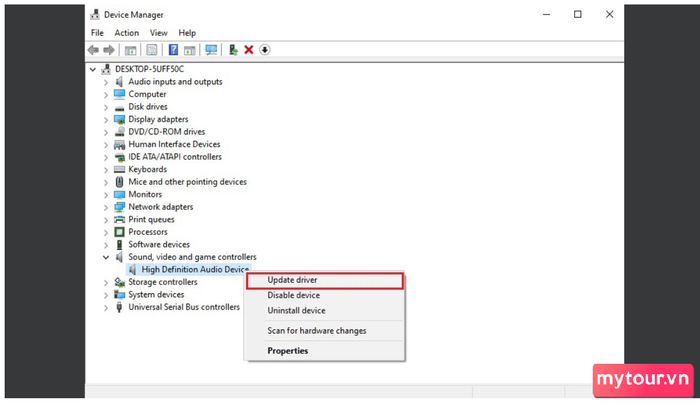Image resolution: width=700 pixels, height=405 pixels.
Task: Choose Uninstall device in context menu
Action: click(x=325, y=310)
